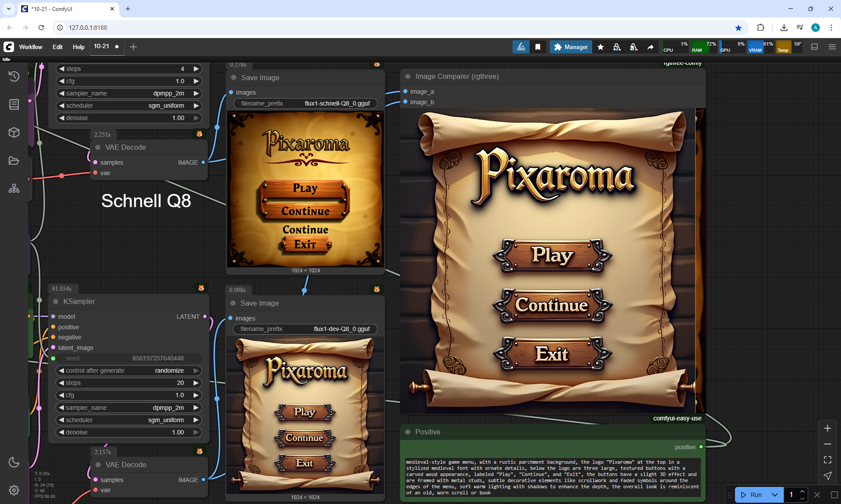Click the share arrow icon in toolbar

tap(650, 47)
